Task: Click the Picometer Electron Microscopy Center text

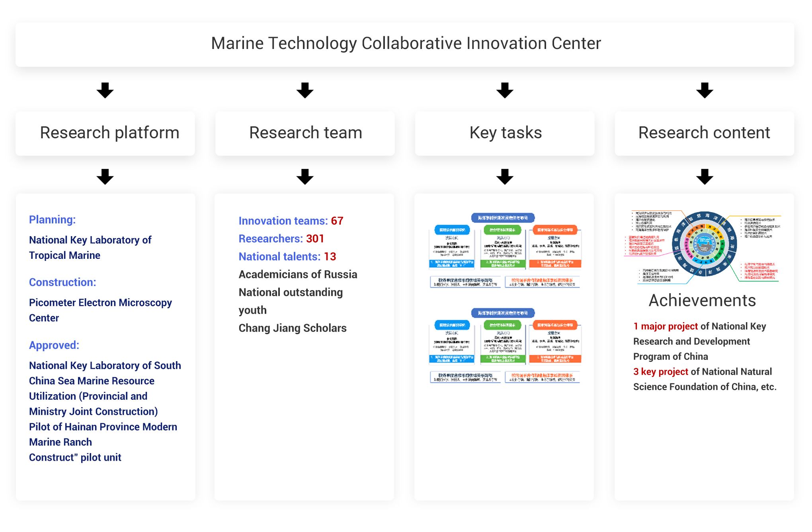Action: point(100,310)
